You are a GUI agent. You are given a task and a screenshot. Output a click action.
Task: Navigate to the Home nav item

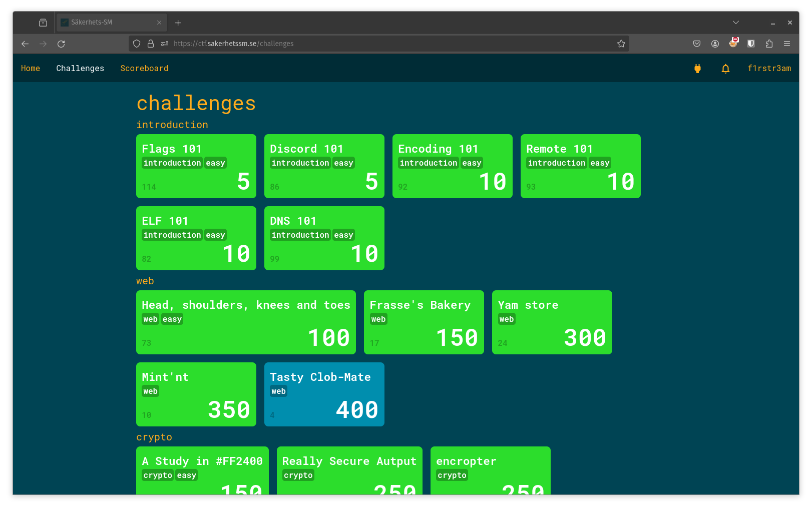31,69
